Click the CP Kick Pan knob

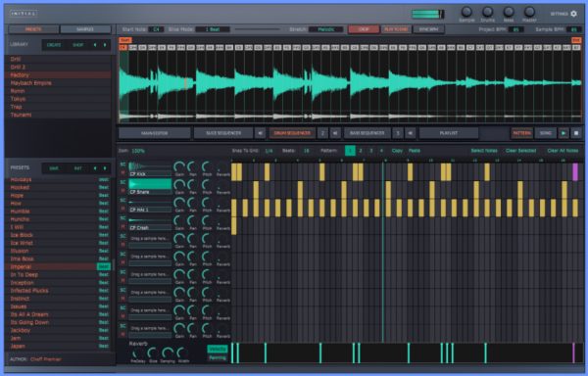click(193, 167)
